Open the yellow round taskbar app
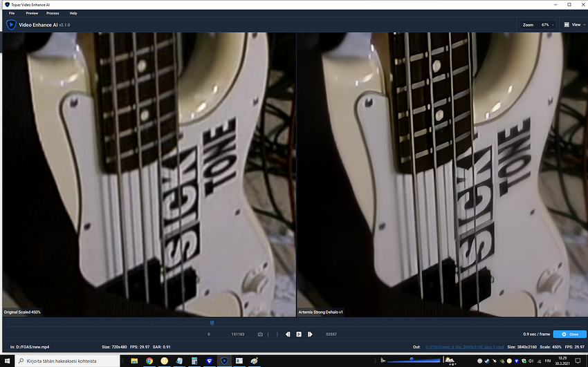This screenshot has width=588, height=367. pyautogui.click(x=164, y=361)
